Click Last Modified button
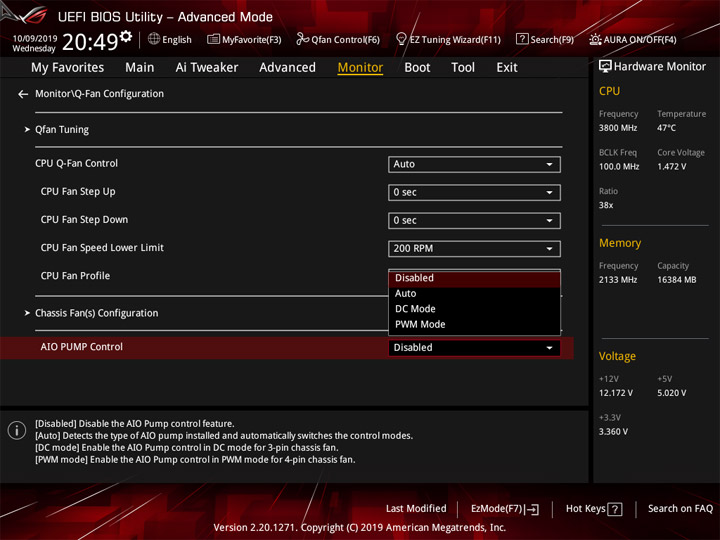This screenshot has width=720, height=540. point(416,509)
